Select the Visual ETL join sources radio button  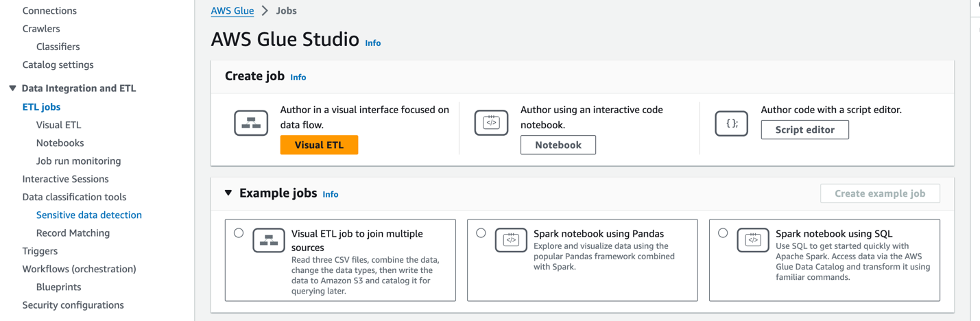point(239,233)
